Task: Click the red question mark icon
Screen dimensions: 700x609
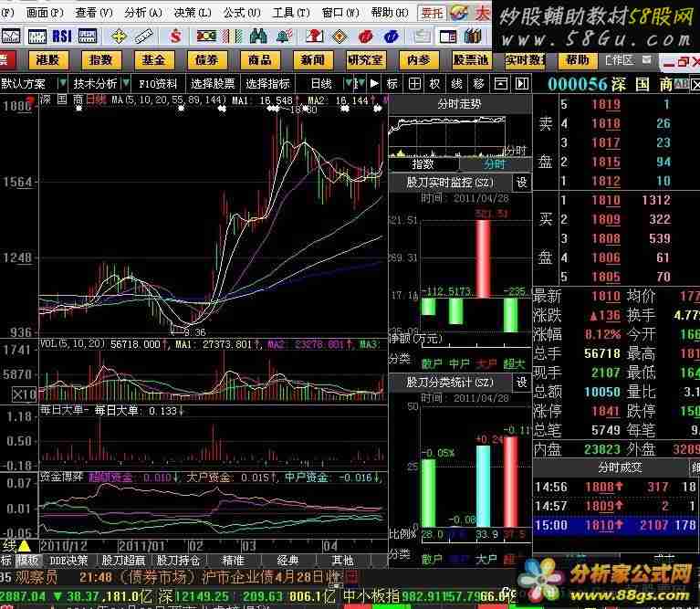Action: 314,36
